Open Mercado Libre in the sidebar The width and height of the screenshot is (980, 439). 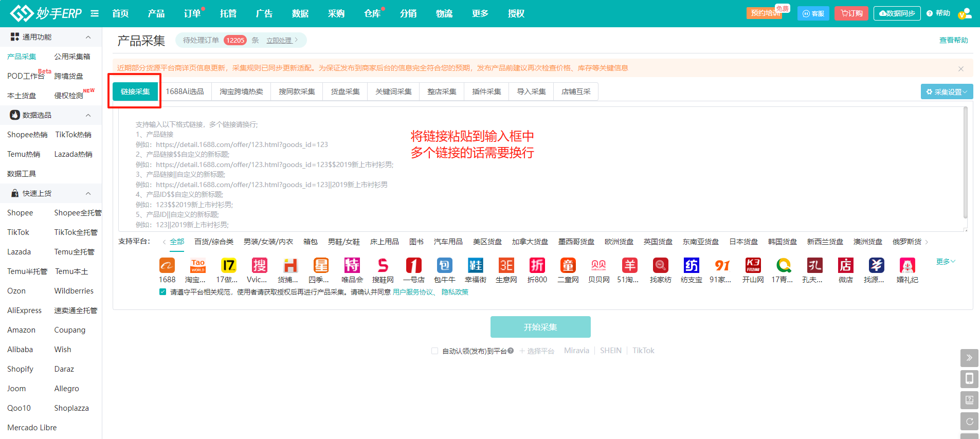32,428
